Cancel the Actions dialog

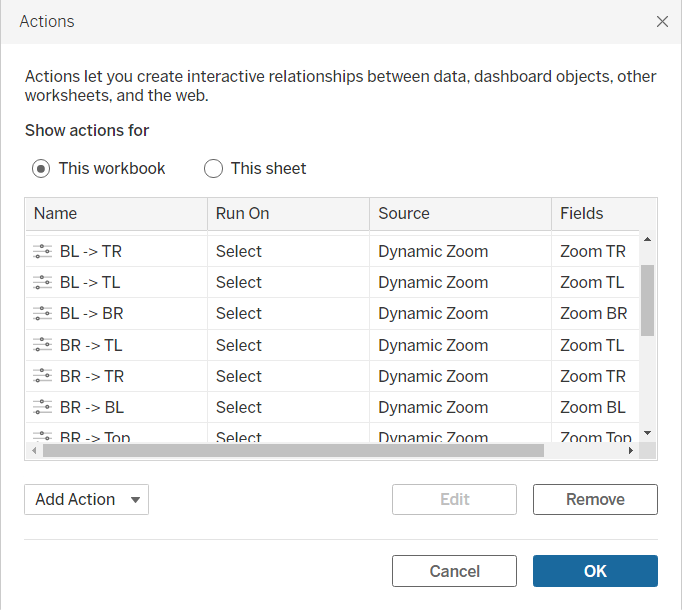click(x=454, y=571)
